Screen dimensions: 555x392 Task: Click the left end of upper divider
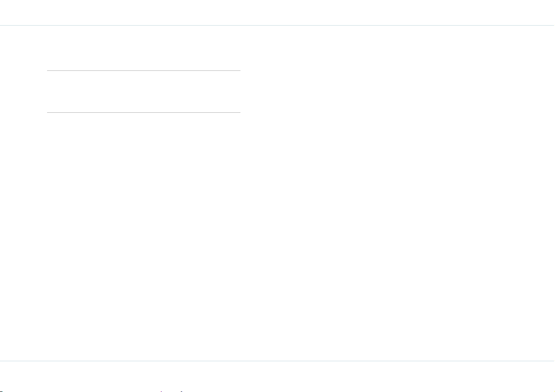48,70
